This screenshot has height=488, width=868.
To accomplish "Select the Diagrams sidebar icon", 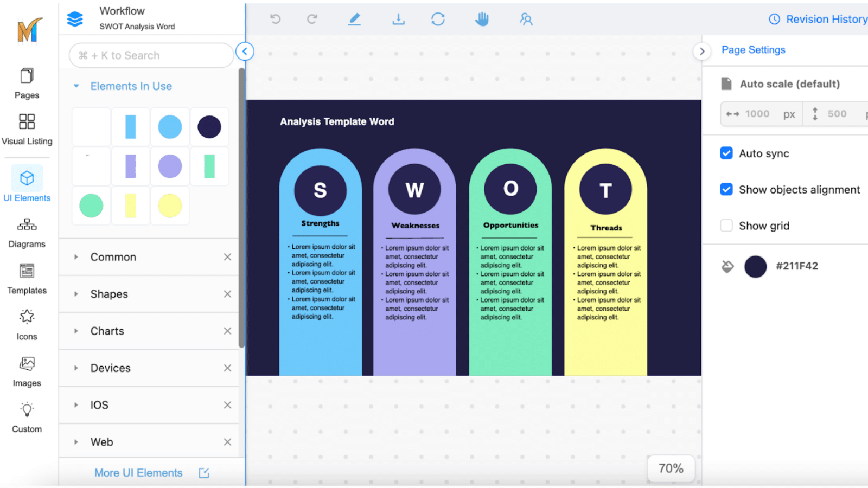I will point(27,230).
